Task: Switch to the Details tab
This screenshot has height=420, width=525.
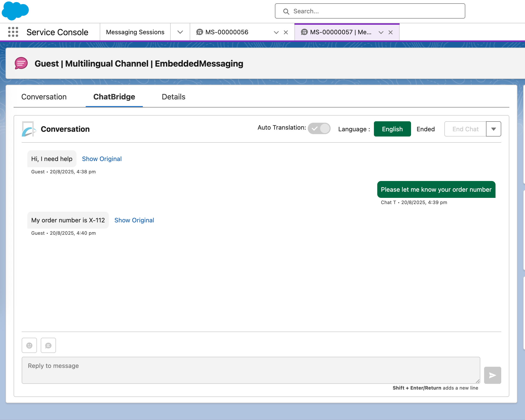Action: (173, 97)
